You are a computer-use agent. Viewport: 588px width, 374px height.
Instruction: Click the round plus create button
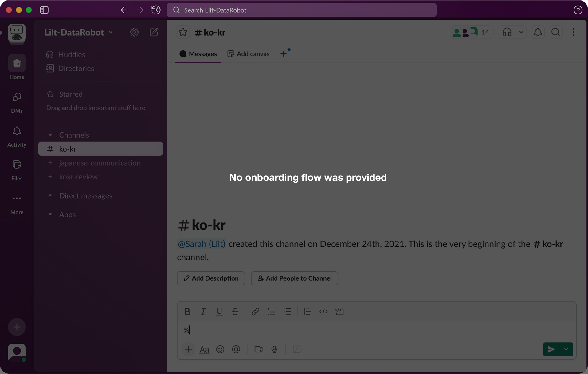click(17, 327)
